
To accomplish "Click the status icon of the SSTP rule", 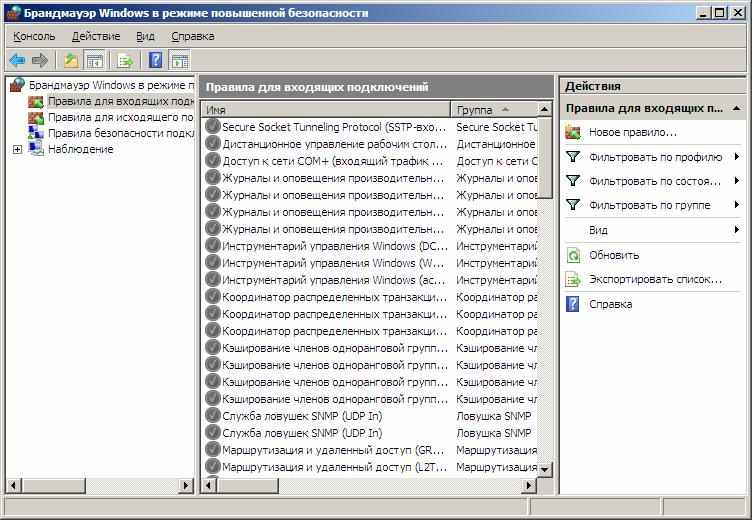I will (x=212, y=127).
